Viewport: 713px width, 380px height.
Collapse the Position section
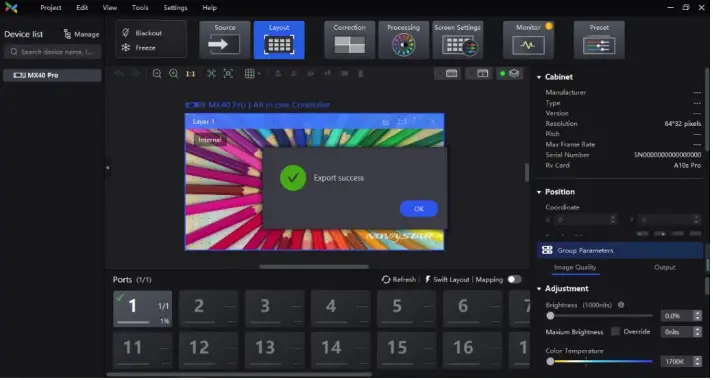tap(540, 193)
